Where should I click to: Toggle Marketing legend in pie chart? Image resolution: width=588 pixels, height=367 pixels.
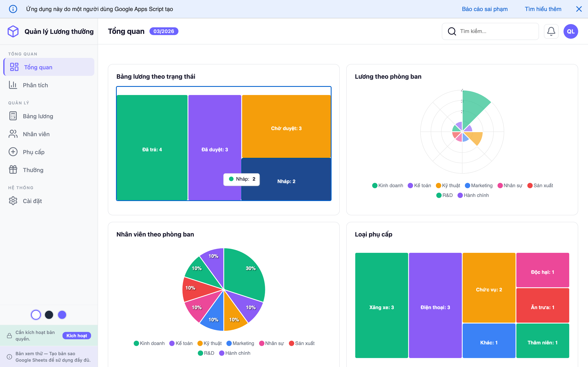(240, 343)
